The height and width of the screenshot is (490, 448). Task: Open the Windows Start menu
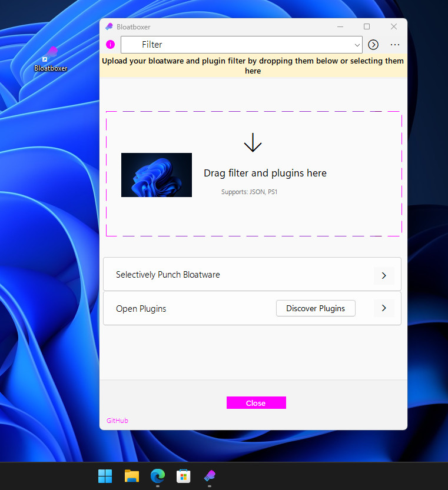(x=105, y=476)
